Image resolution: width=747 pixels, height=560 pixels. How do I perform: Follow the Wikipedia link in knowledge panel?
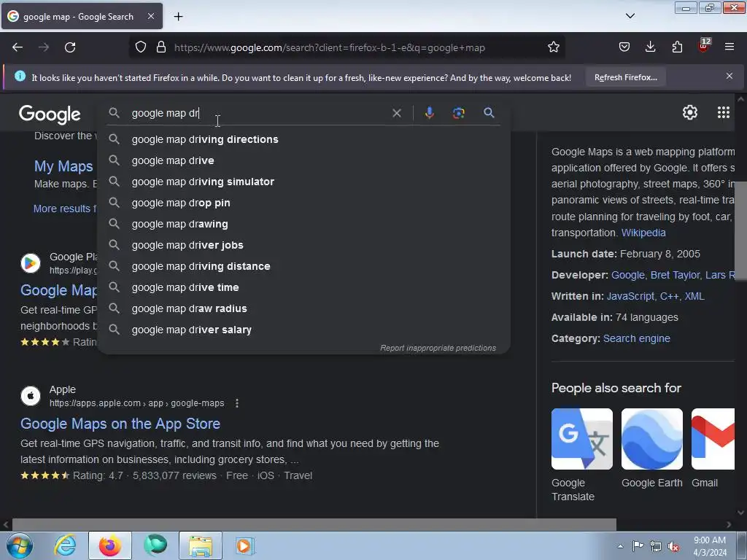coord(643,233)
